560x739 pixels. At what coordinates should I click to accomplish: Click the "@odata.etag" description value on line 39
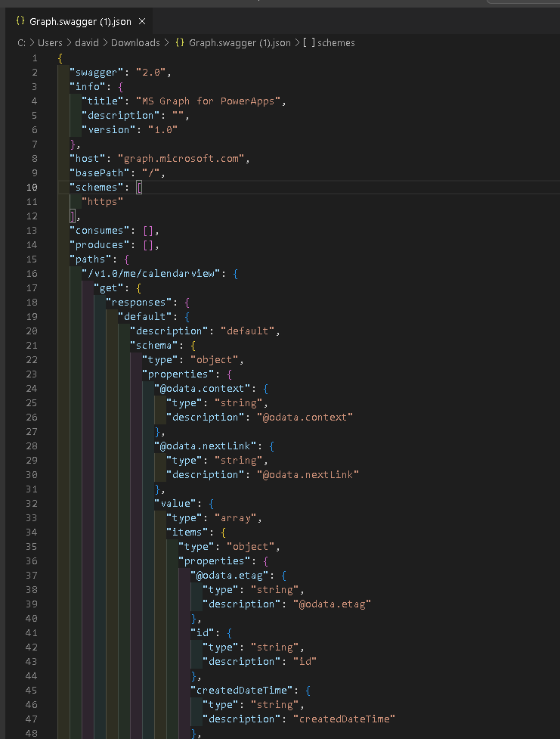(332, 604)
